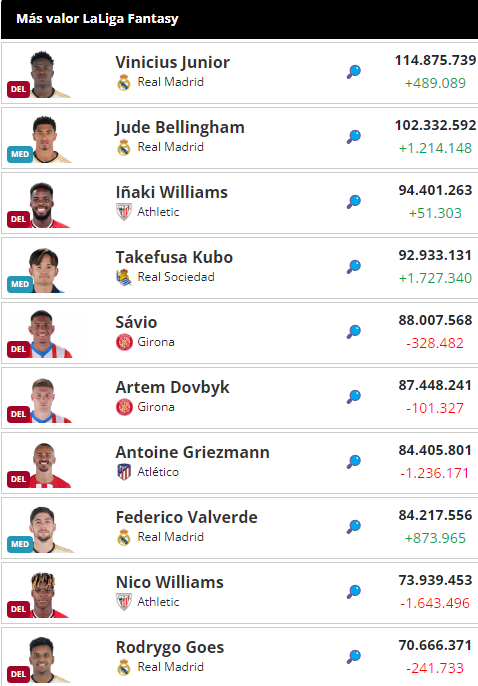Click the Real Sociedad club crest
This screenshot has height=686, width=478.
tap(124, 277)
